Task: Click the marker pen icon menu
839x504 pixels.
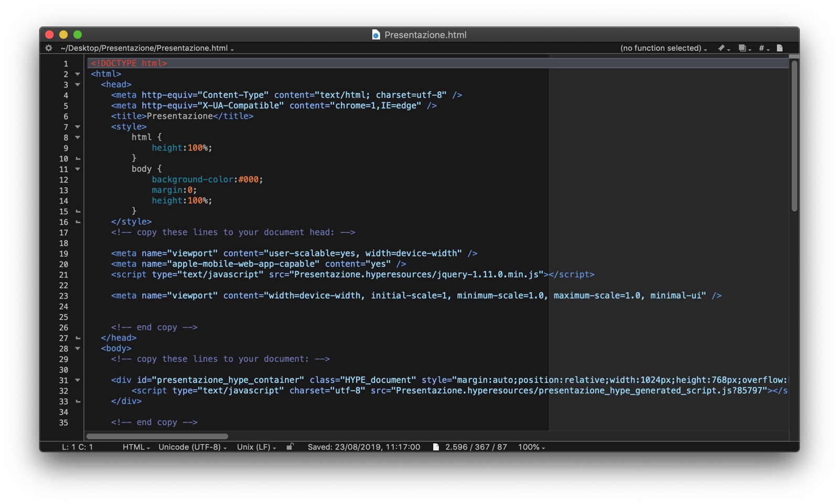Action: coord(723,48)
